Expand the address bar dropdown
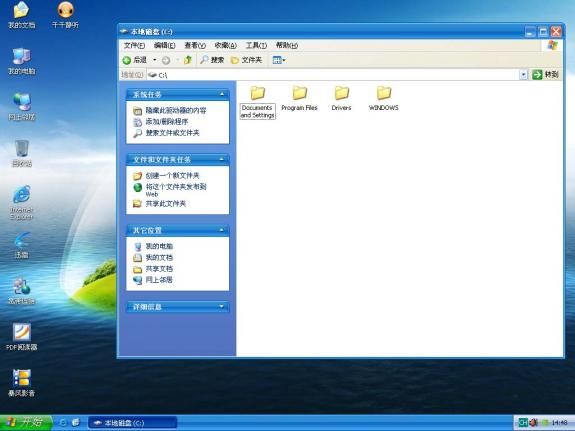The image size is (575, 431). [x=523, y=75]
